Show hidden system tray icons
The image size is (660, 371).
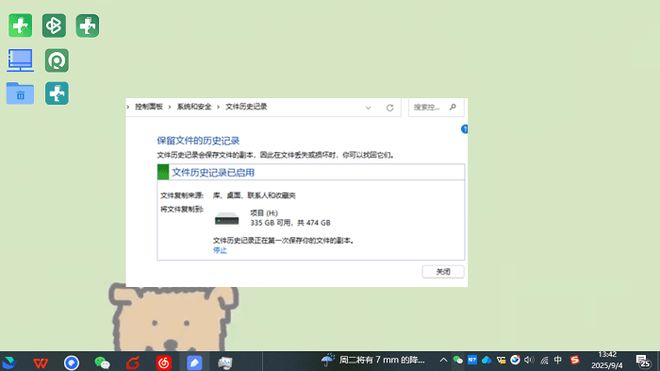click(x=443, y=360)
